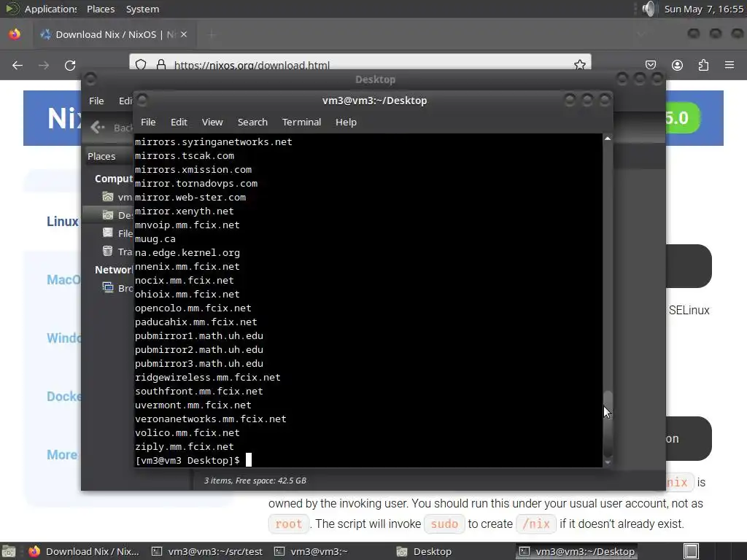Open the Places menu in top panel
The width and height of the screenshot is (747, 560).
click(x=101, y=9)
